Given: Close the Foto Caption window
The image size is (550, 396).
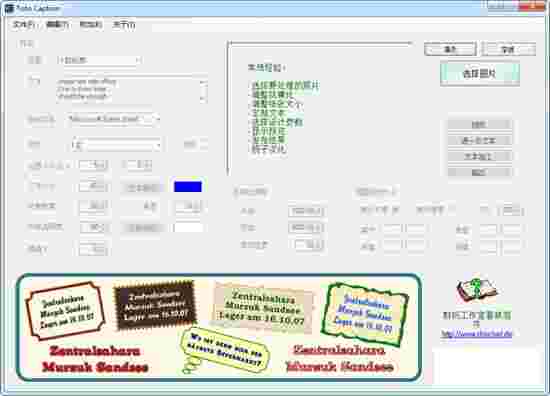Looking at the screenshot, I should pyautogui.click(x=533, y=6).
